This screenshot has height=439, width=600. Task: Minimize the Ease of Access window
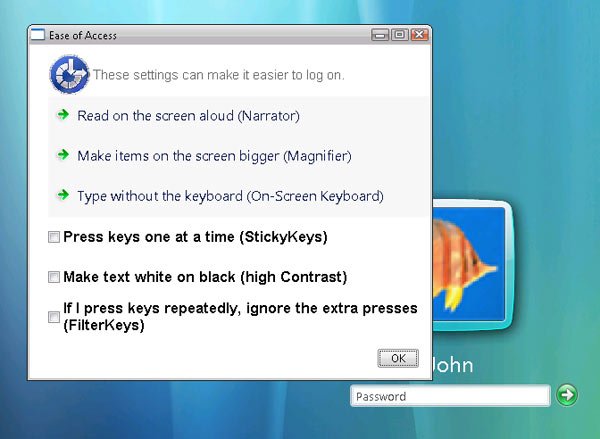pyautogui.click(x=380, y=35)
